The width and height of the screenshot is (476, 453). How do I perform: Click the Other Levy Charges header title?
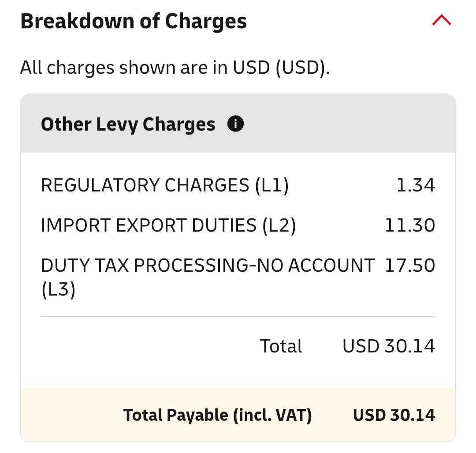(x=128, y=124)
